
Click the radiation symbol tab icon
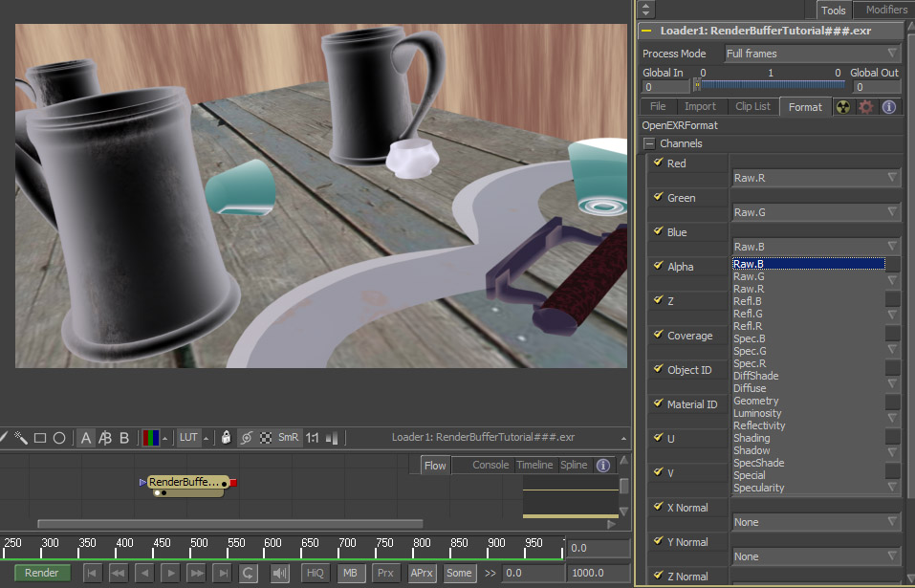pyautogui.click(x=843, y=107)
